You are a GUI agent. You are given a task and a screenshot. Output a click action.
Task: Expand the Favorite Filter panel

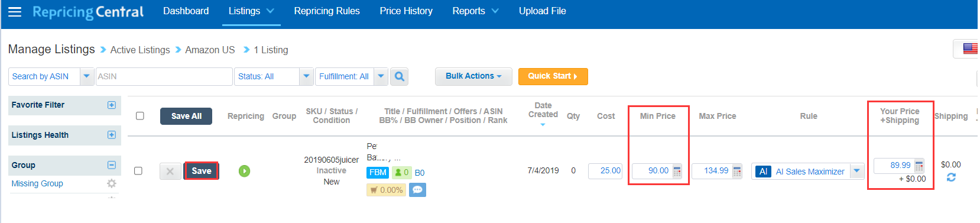click(x=112, y=105)
